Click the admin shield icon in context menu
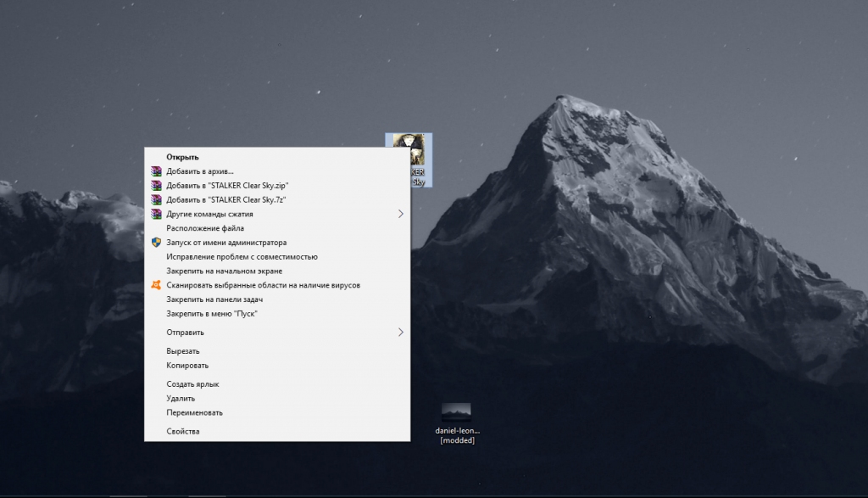 pos(155,243)
